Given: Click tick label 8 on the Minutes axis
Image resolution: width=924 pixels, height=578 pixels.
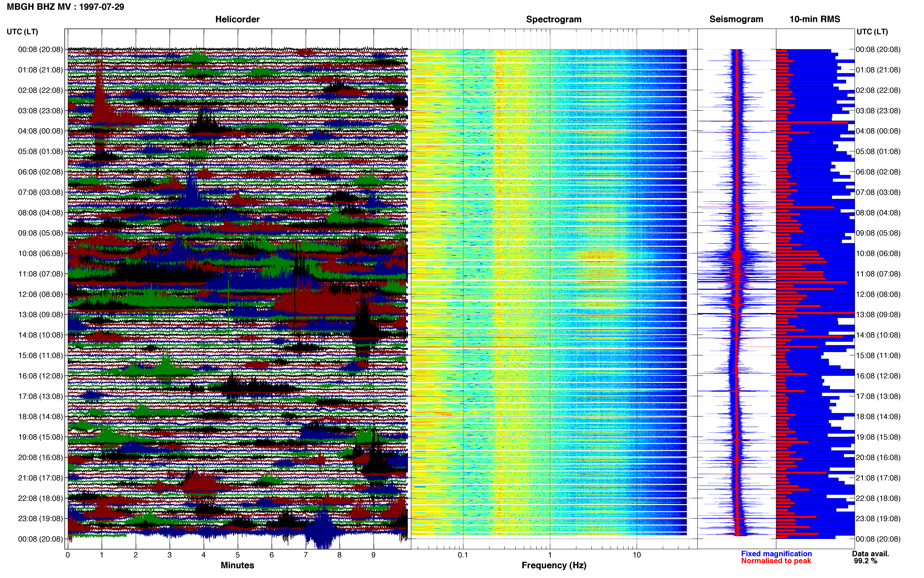Looking at the screenshot, I should [x=339, y=555].
